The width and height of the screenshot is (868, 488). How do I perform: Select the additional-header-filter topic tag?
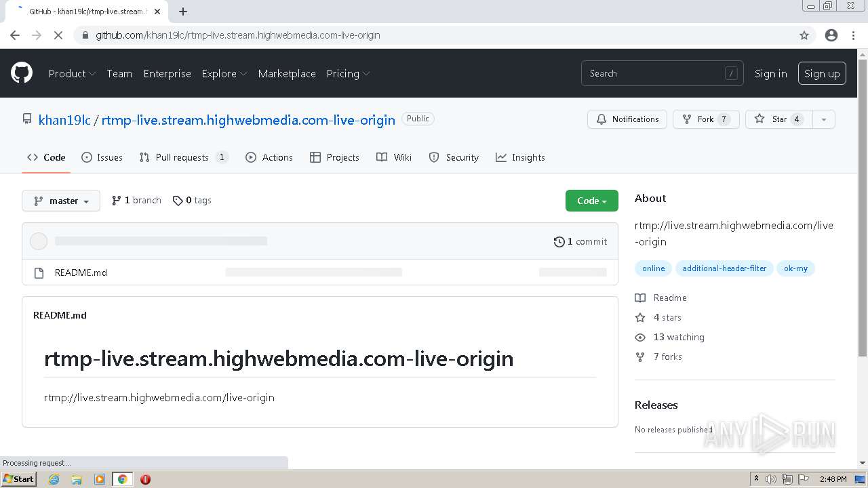pyautogui.click(x=724, y=268)
